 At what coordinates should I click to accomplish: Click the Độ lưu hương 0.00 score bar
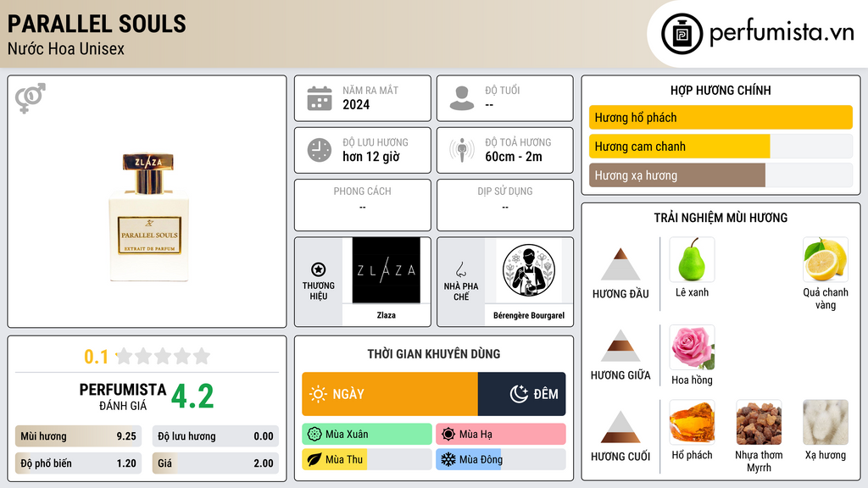pyautogui.click(x=215, y=436)
